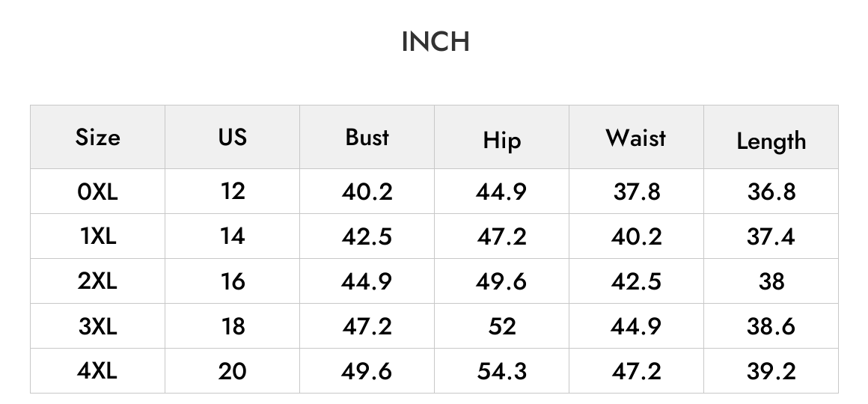Click the 49.6 bust cell for 4XL
Screen dimensions: 868x404
pos(367,371)
